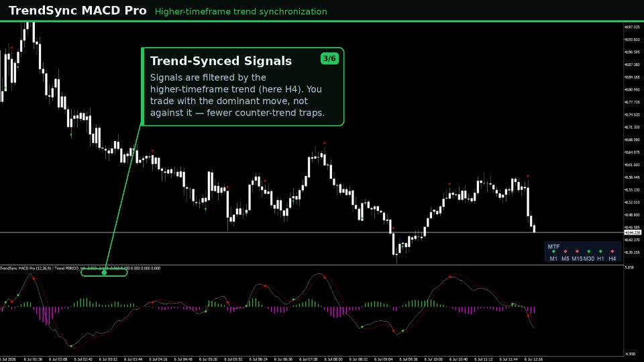The image size is (644, 362).
Task: Click the Trend-Synced Signals heading
Action: pyautogui.click(x=221, y=61)
